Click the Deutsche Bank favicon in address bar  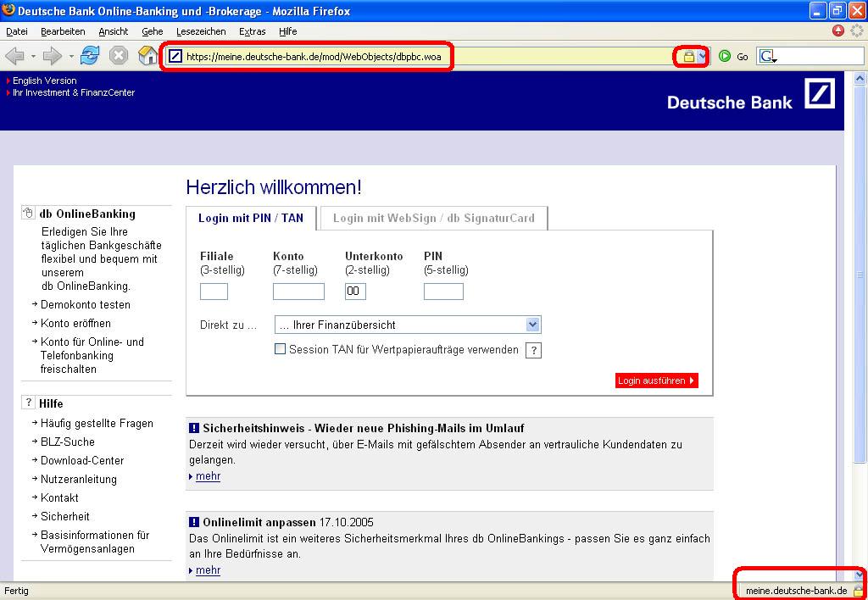click(x=175, y=56)
